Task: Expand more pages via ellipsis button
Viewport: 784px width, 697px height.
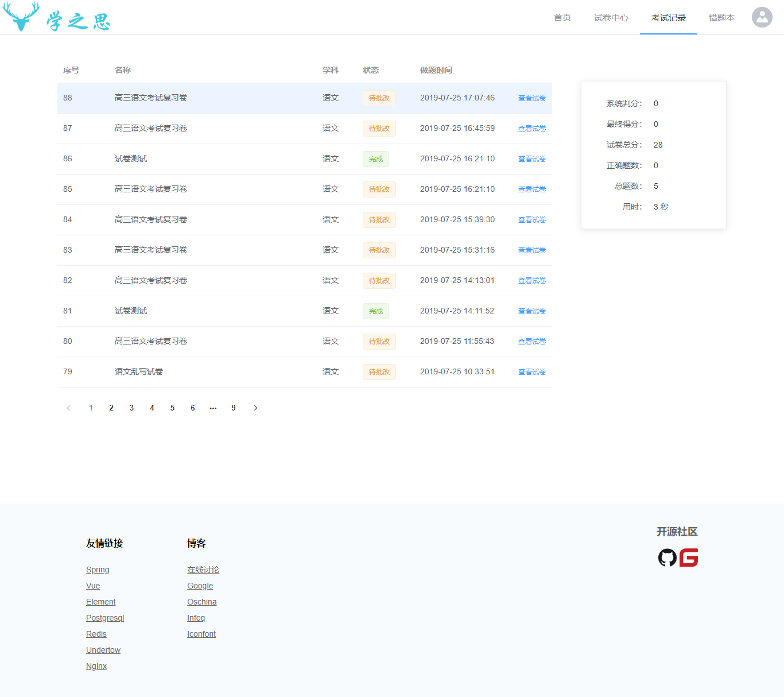Action: point(213,408)
